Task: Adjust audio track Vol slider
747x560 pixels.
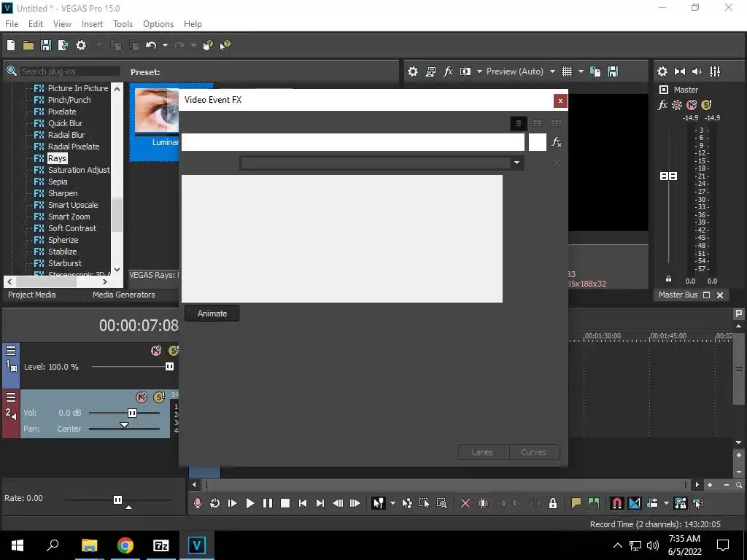Action: pyautogui.click(x=133, y=413)
